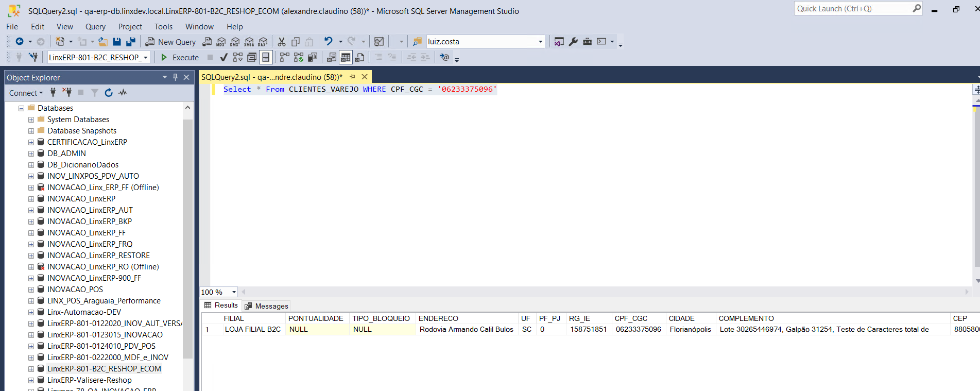
Task: Toggle auto-hide pin on Object Explorer
Action: point(176,77)
